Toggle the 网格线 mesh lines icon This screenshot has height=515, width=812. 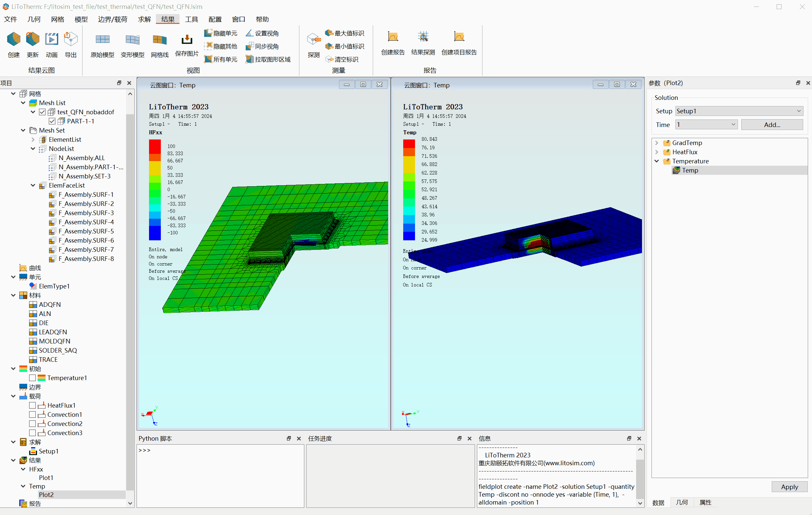coord(160,40)
